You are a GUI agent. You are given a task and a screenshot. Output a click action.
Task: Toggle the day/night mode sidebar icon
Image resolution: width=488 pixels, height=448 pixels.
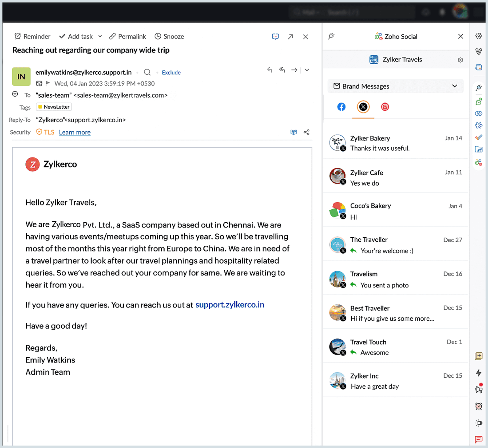[479, 423]
